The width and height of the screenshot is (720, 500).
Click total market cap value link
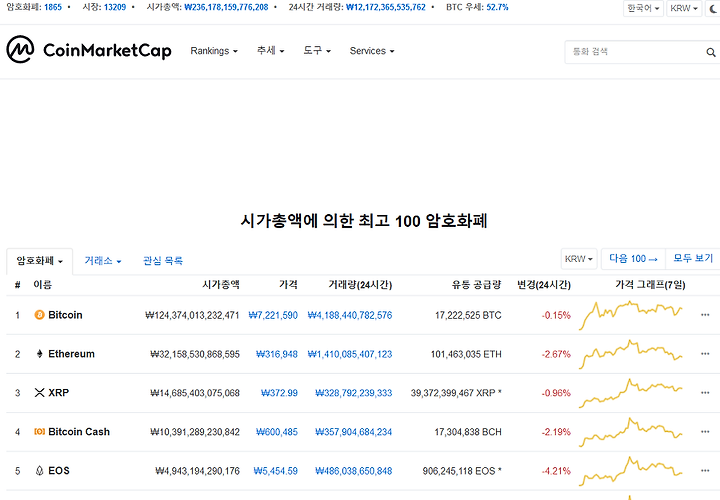[226, 7]
